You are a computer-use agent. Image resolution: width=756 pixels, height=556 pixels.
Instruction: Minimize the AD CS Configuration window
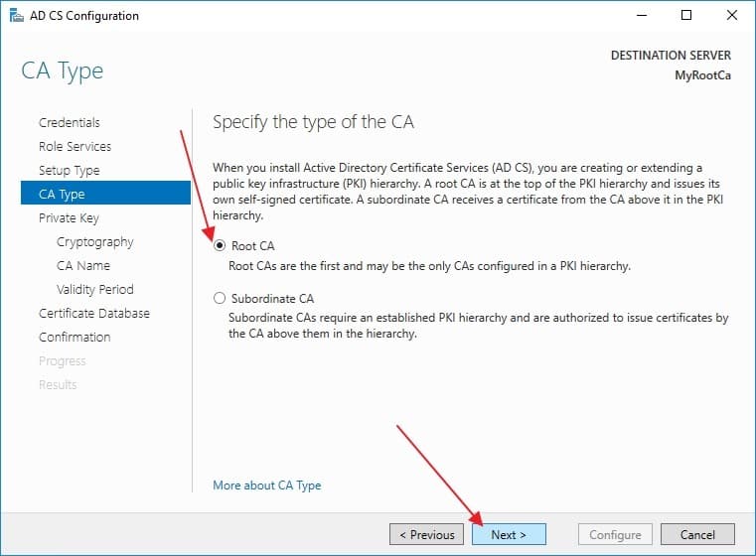tap(642, 16)
